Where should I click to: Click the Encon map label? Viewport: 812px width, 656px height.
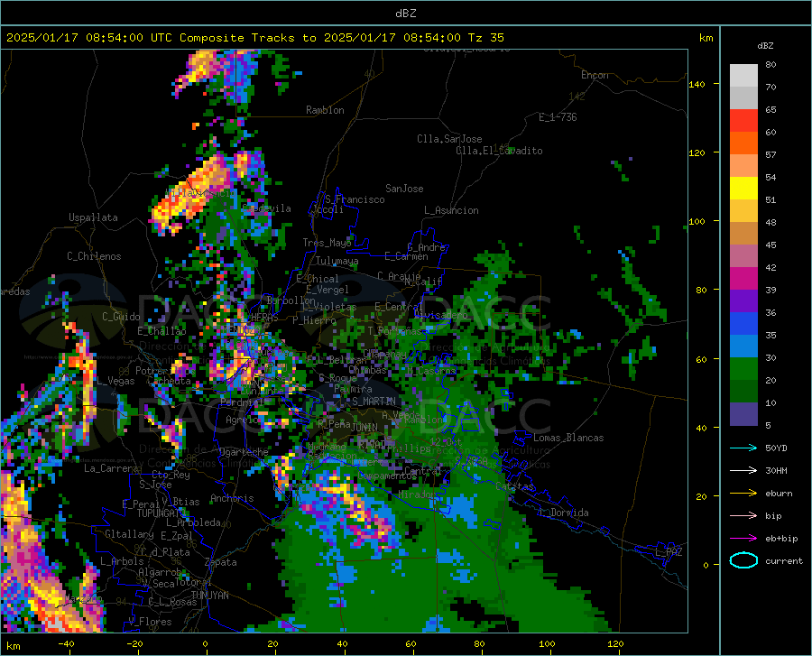(595, 75)
